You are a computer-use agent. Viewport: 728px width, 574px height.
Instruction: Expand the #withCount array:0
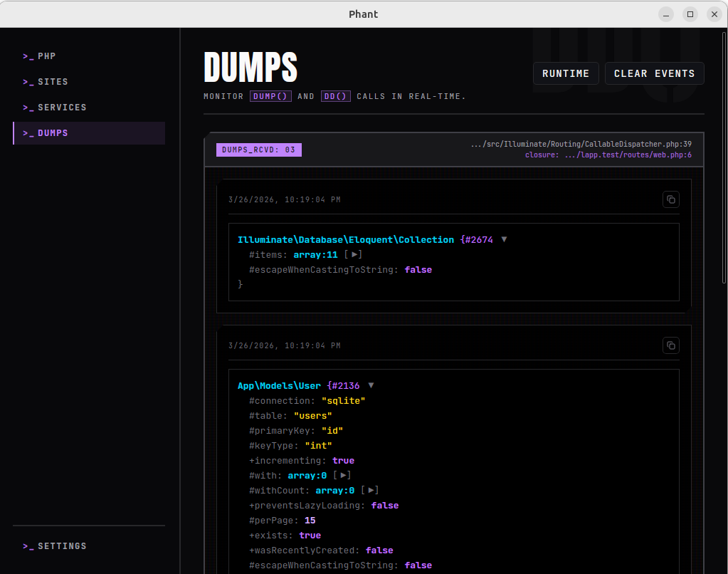pyautogui.click(x=371, y=490)
